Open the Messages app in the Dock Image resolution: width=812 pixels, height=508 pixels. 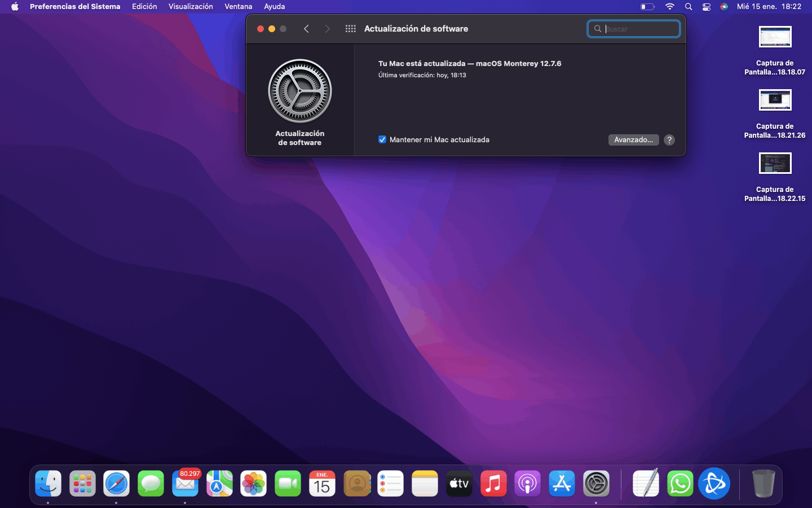point(151,484)
